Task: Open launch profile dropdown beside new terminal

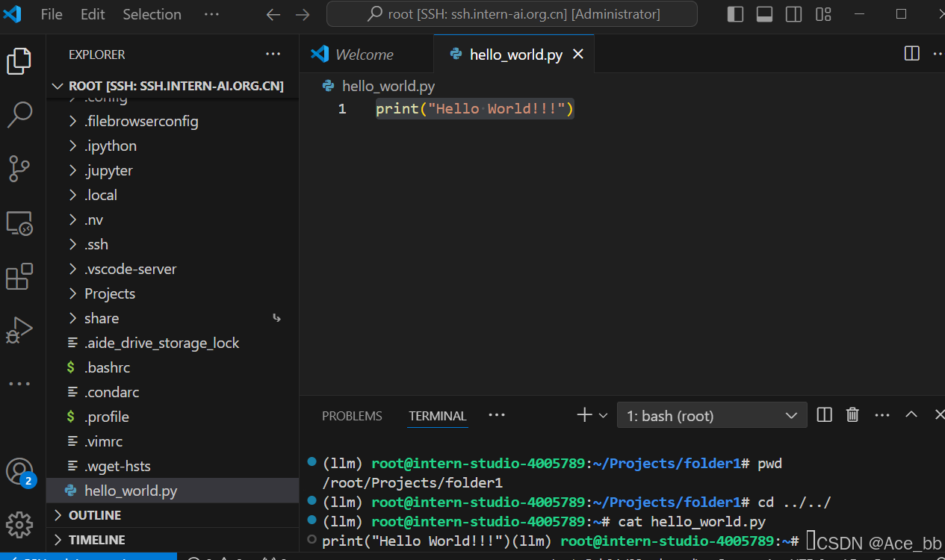Action: 604,416
